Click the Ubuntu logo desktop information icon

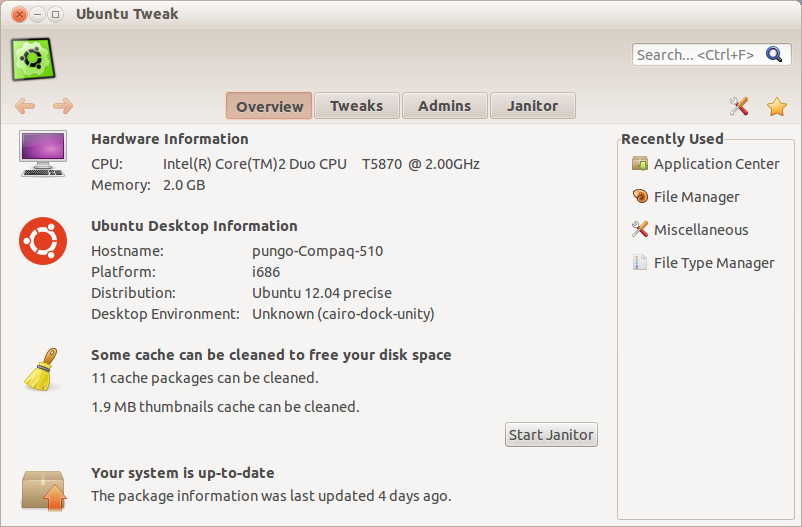point(43,240)
